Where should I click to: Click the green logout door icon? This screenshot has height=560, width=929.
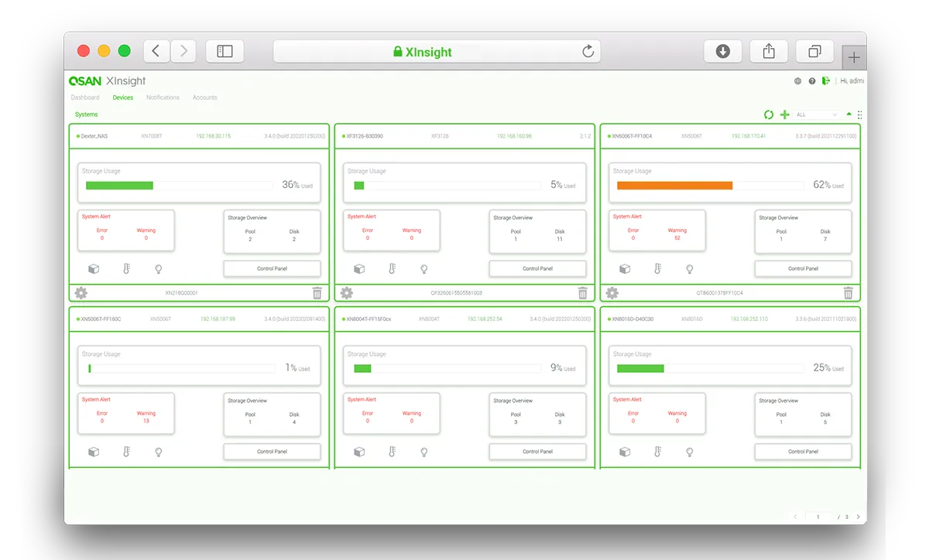pos(826,80)
